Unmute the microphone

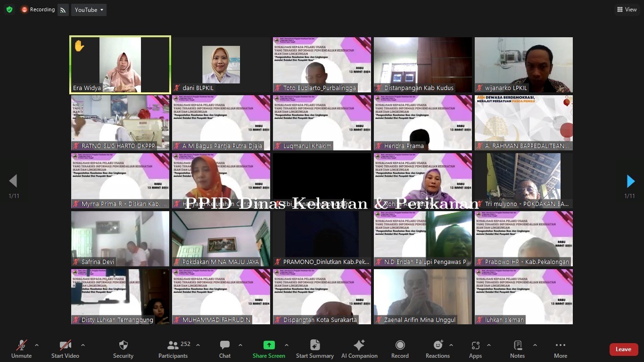(22, 349)
